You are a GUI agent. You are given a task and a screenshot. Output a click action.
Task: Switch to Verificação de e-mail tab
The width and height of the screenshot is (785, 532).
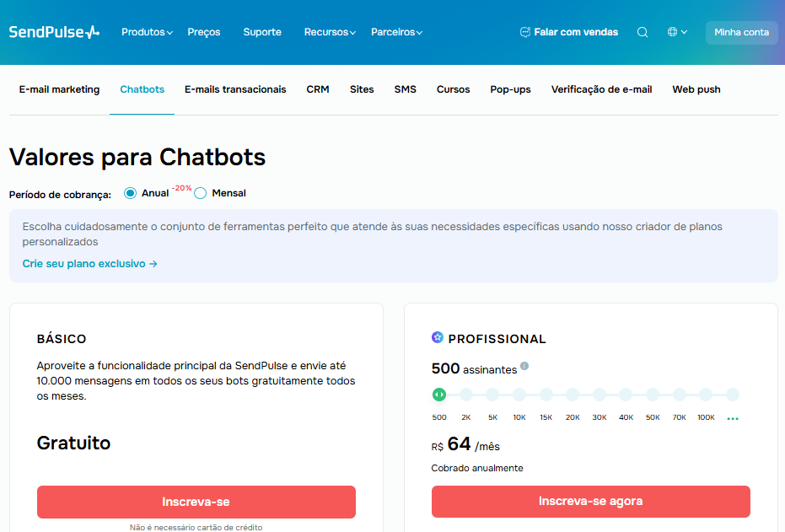[x=601, y=89]
